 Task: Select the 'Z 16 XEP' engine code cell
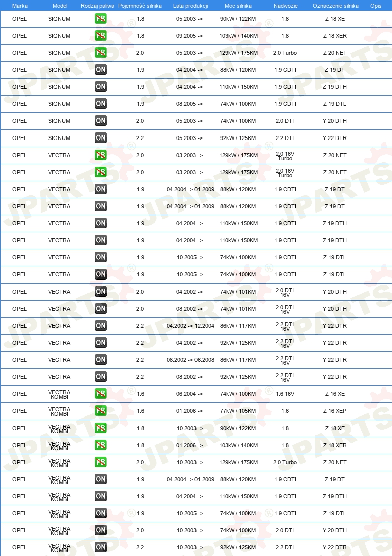coord(335,411)
